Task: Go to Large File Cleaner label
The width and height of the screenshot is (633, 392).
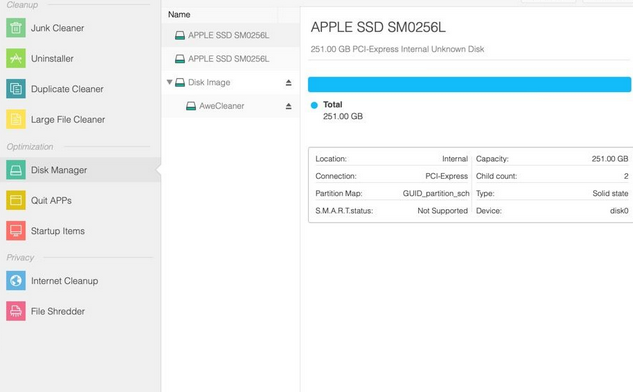Action: (x=68, y=119)
